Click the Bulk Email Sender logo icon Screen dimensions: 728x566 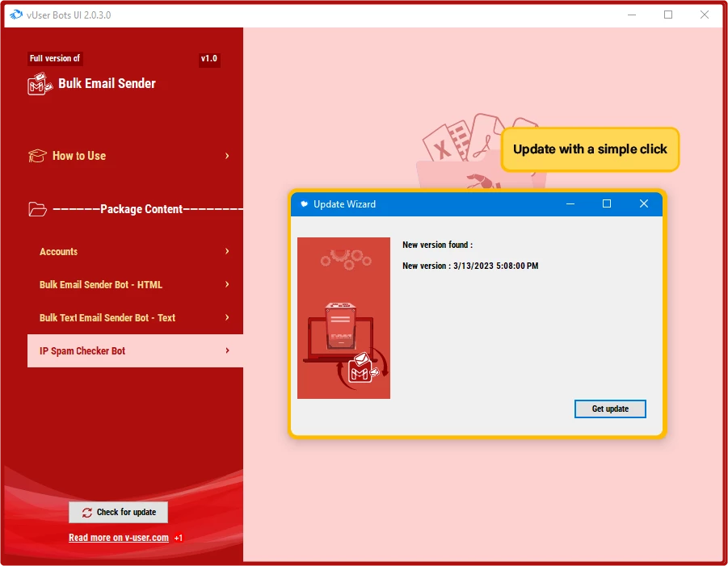tap(40, 84)
